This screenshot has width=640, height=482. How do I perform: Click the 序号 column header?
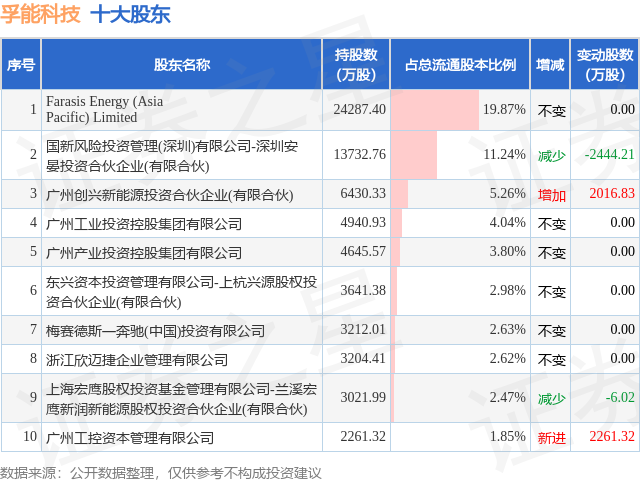(21, 64)
